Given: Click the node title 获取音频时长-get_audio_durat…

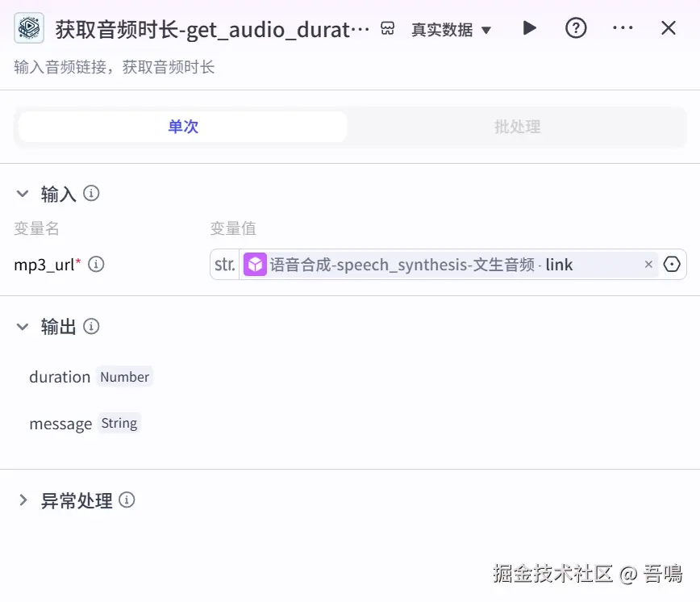Looking at the screenshot, I should tap(213, 30).
